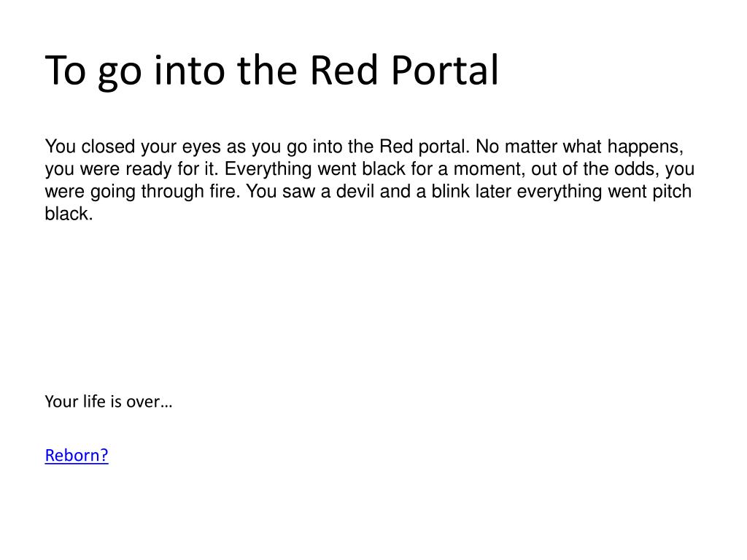Click the word 'happens' ending the first line

tap(645, 147)
